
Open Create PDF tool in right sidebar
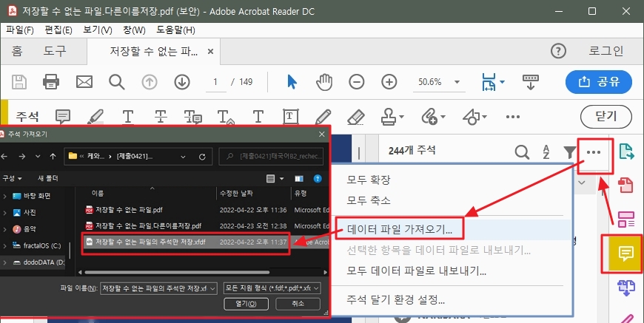pos(626,185)
